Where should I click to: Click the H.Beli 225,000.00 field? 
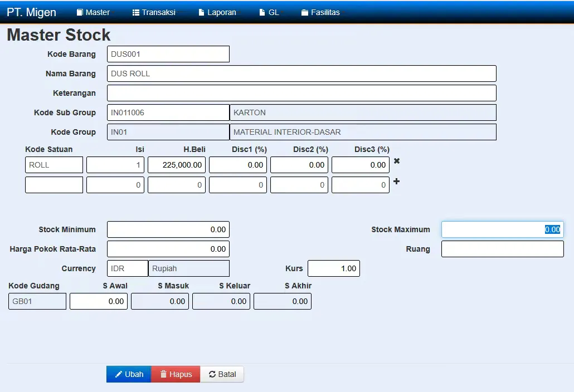coord(177,165)
